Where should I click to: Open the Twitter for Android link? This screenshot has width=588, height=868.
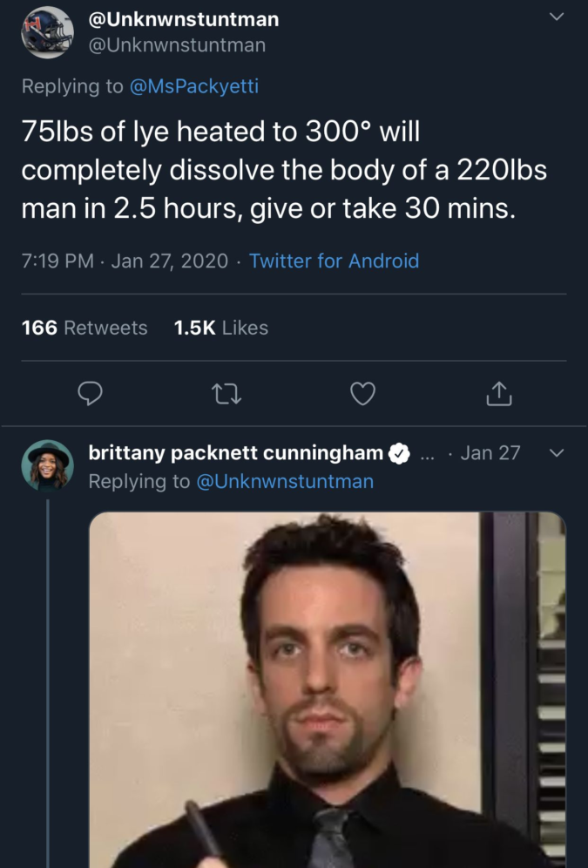coord(334,261)
